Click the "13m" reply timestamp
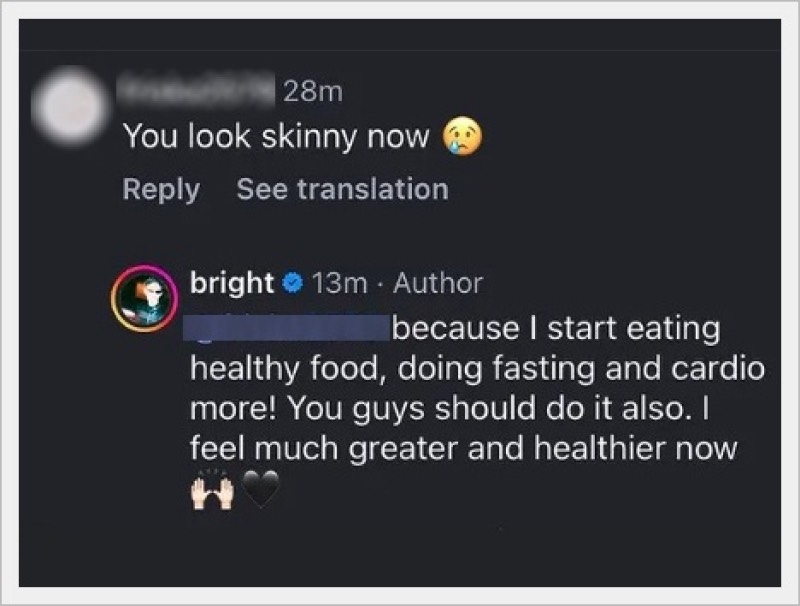Viewport: 800px width, 606px height. tap(340, 283)
